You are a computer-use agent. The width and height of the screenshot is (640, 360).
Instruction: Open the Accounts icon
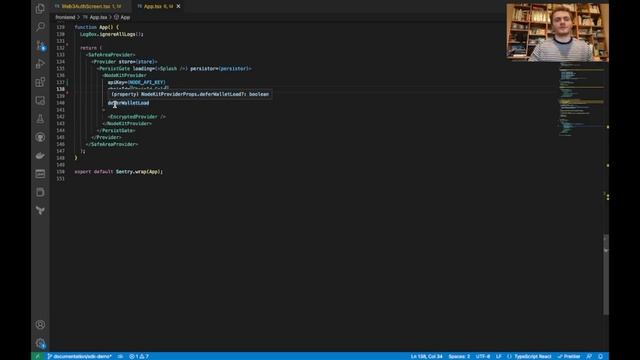(40, 324)
